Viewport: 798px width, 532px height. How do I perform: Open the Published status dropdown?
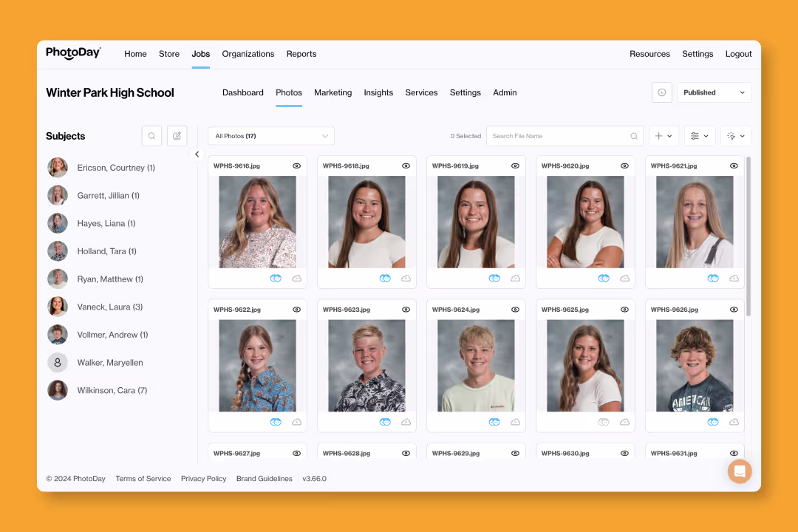tap(714, 92)
